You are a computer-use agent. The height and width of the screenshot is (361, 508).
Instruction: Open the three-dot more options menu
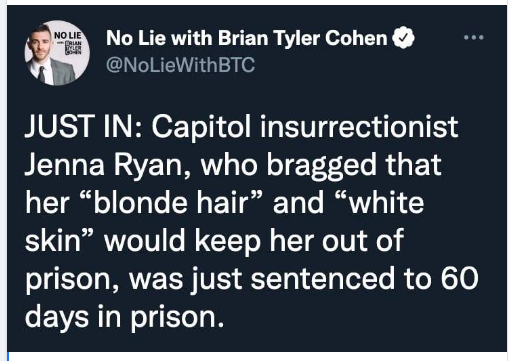point(474,37)
